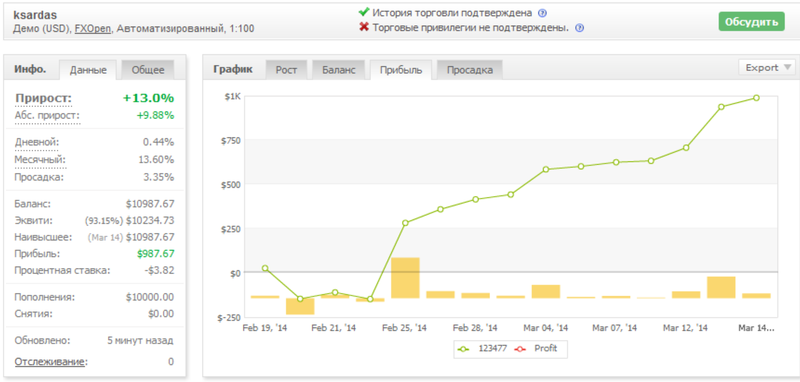
Task: Click the first data point on Feb 19
Action: tap(265, 268)
